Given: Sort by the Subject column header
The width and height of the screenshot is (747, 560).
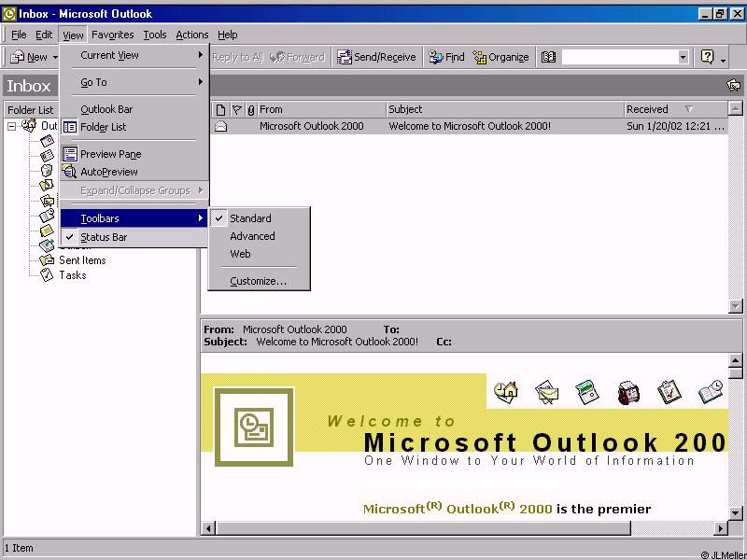Looking at the screenshot, I should coord(505,109).
